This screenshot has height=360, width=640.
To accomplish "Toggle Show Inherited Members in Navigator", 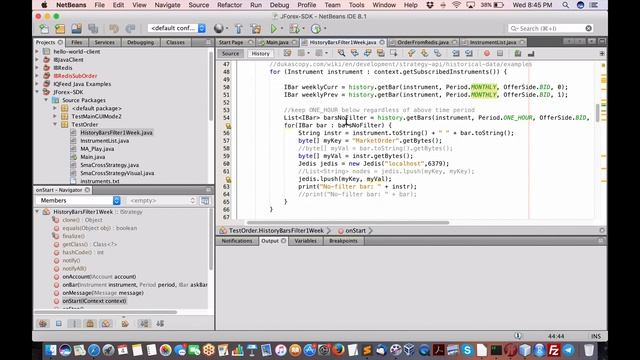I will click(x=43, y=324).
